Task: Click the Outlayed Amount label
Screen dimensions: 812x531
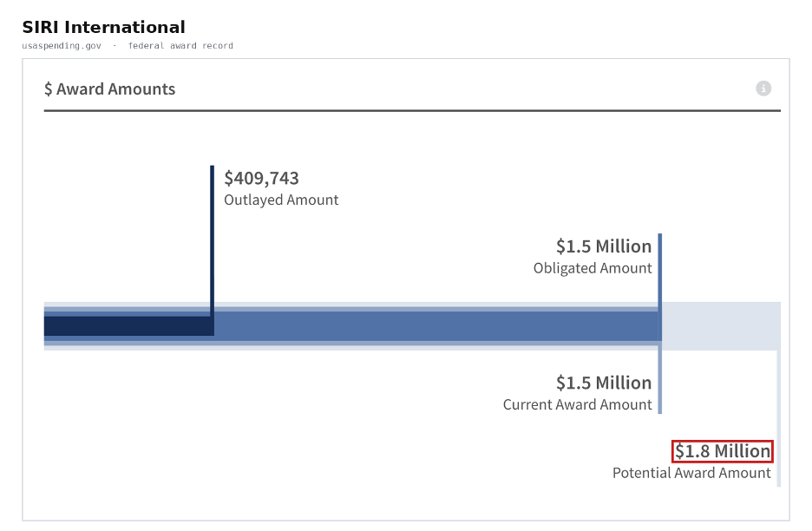Action: [281, 200]
